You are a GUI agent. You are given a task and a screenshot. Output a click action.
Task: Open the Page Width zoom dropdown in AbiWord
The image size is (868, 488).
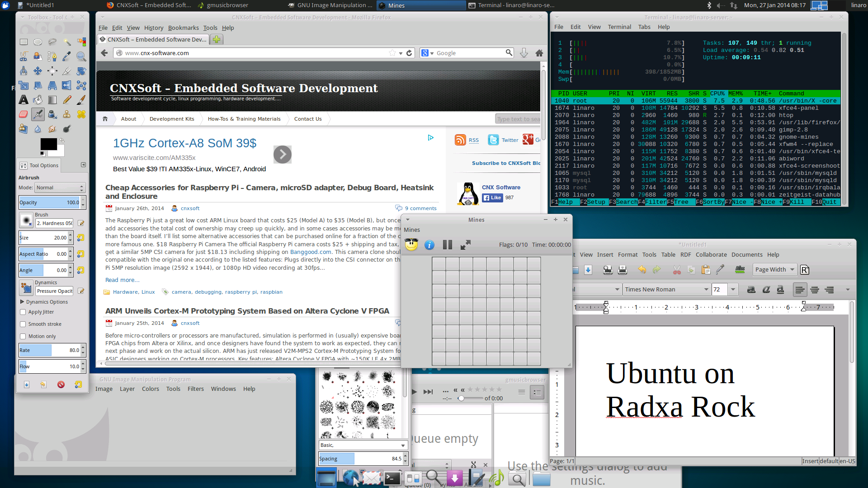(x=775, y=270)
